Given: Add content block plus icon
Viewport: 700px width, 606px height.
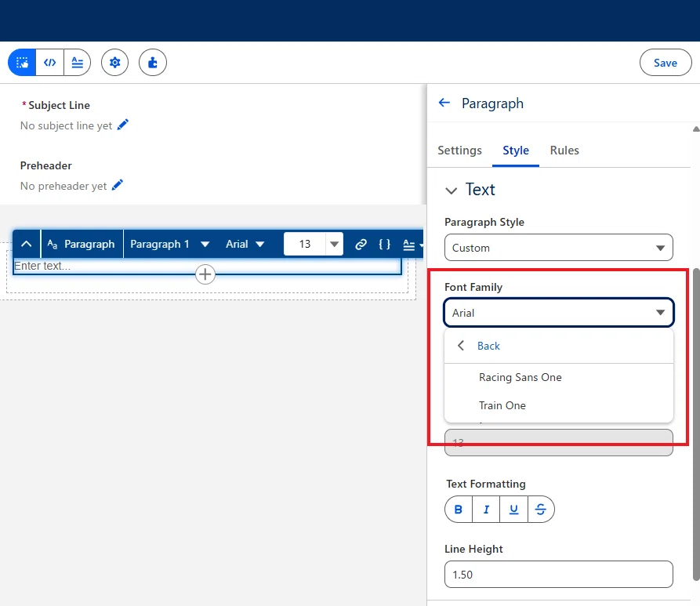Looking at the screenshot, I should [205, 274].
